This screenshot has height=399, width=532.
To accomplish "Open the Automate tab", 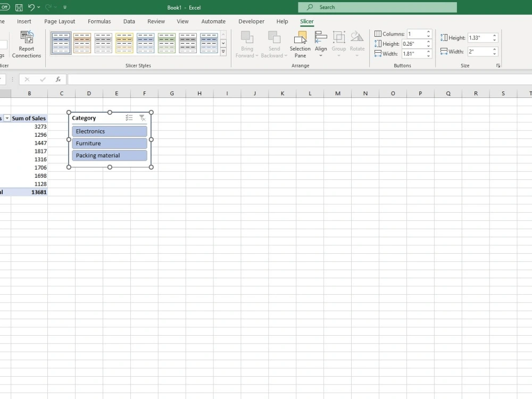I will pos(213,21).
